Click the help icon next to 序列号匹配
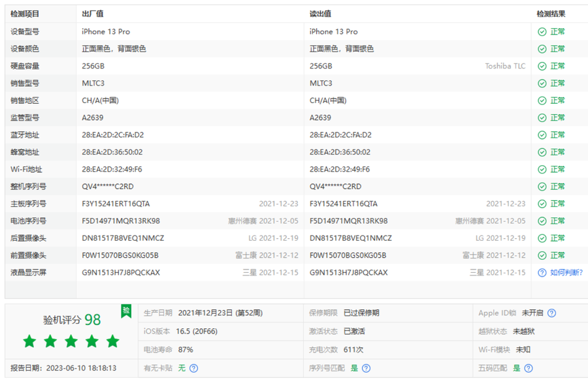Viewport: 588px width, 387px height. pos(366,369)
